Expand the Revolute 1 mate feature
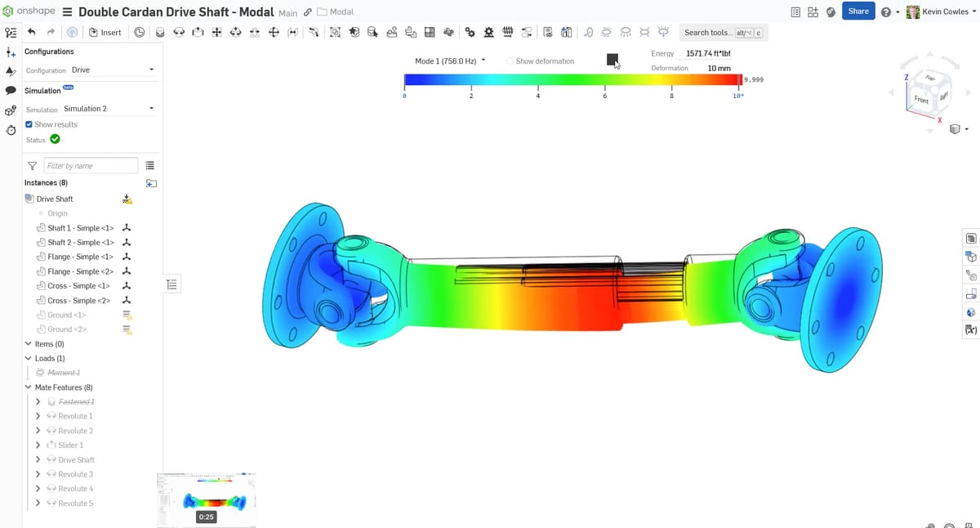Image resolution: width=980 pixels, height=528 pixels. (x=38, y=416)
